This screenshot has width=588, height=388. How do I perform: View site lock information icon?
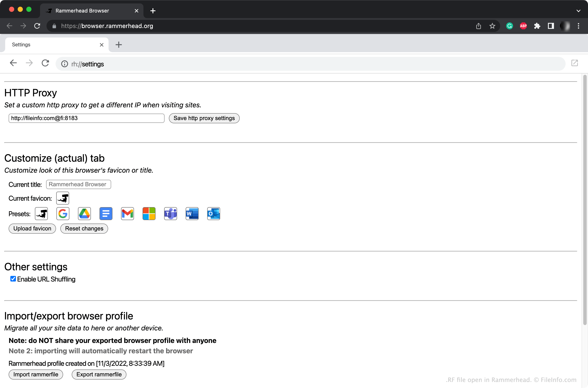click(54, 26)
